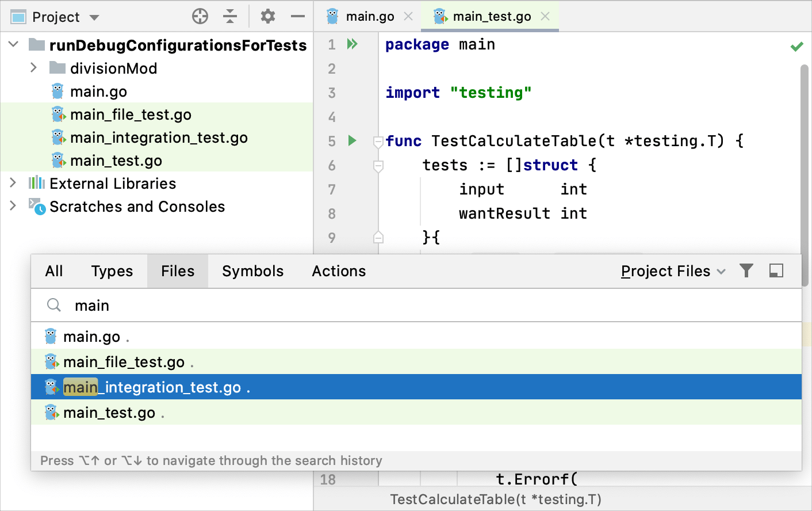Collapse all in Project tool window
Image resolution: width=812 pixels, height=511 pixels.
point(230,16)
